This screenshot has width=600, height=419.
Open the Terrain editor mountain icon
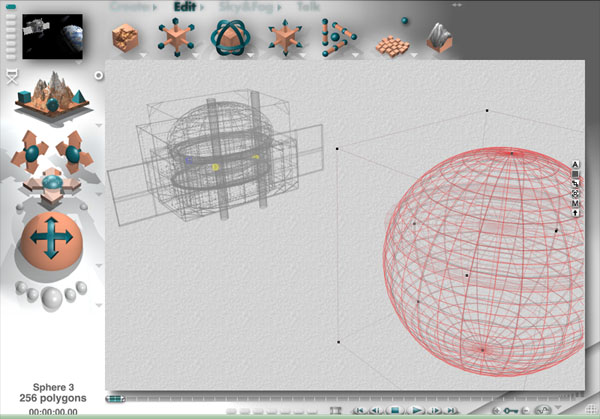click(x=439, y=37)
